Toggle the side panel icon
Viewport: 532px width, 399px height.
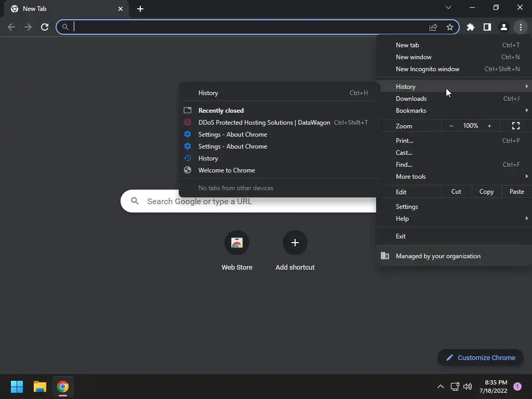[487, 27]
